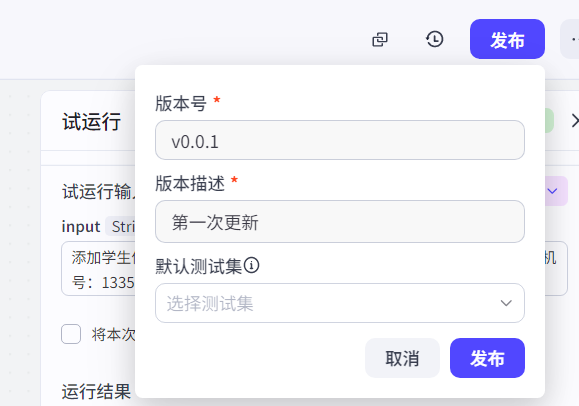The image size is (579, 406).
Task: Click the duplicate/copy workflow icon
Action: point(380,39)
